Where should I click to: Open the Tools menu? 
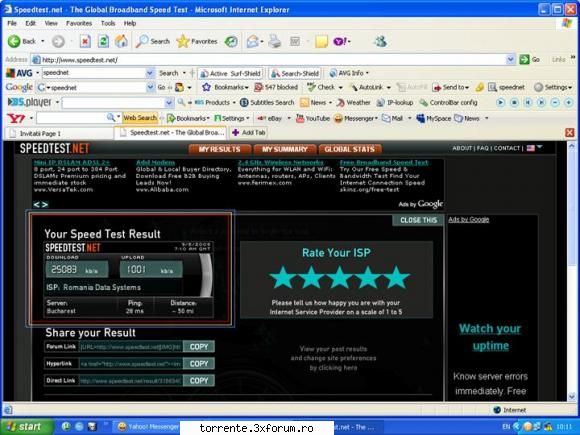point(108,23)
